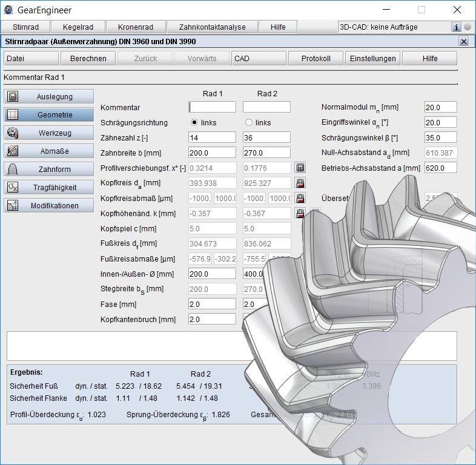Open the Kegelrad menu
The width and height of the screenshot is (476, 465).
pyautogui.click(x=78, y=27)
